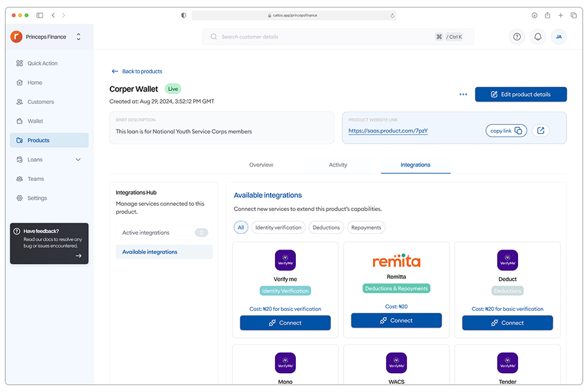Open product website in new tab icon

(540, 131)
